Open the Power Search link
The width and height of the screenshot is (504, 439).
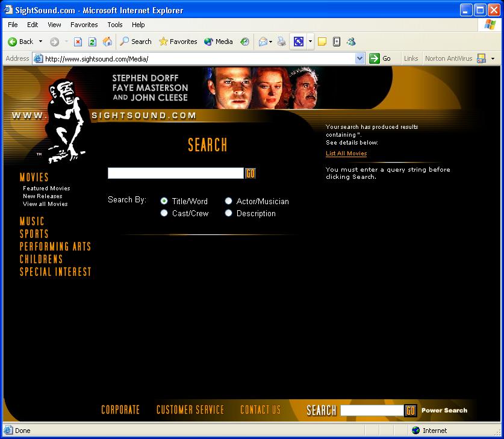(x=444, y=411)
